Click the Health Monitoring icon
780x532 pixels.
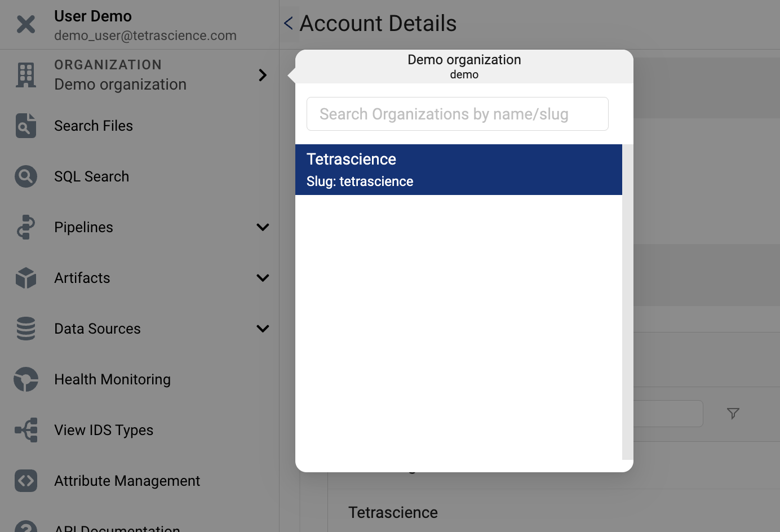[26, 379]
